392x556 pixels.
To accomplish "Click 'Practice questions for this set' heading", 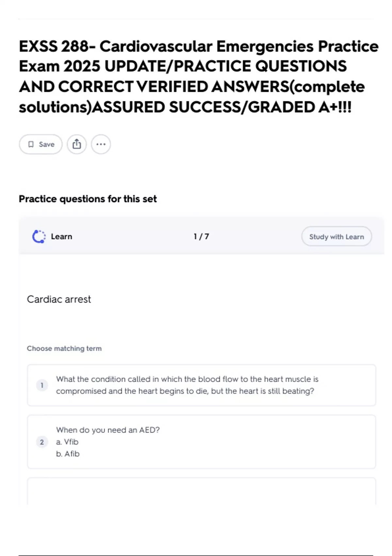I will point(88,199).
